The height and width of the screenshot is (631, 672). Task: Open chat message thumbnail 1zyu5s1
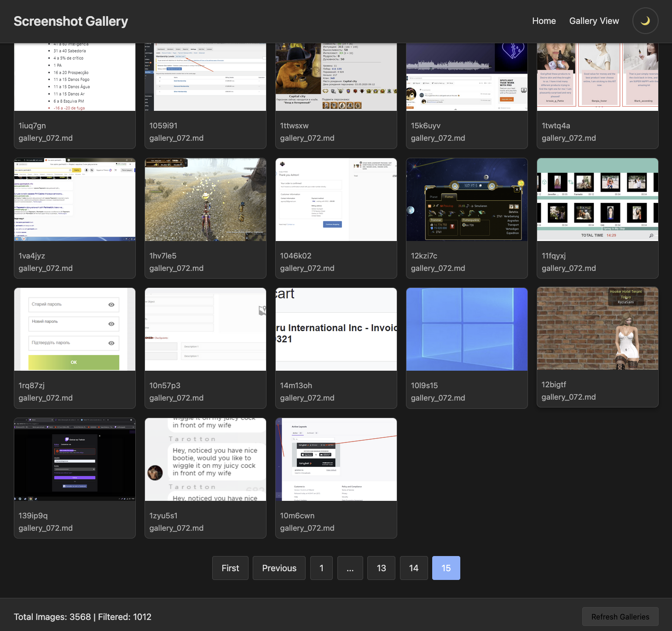[x=205, y=459]
